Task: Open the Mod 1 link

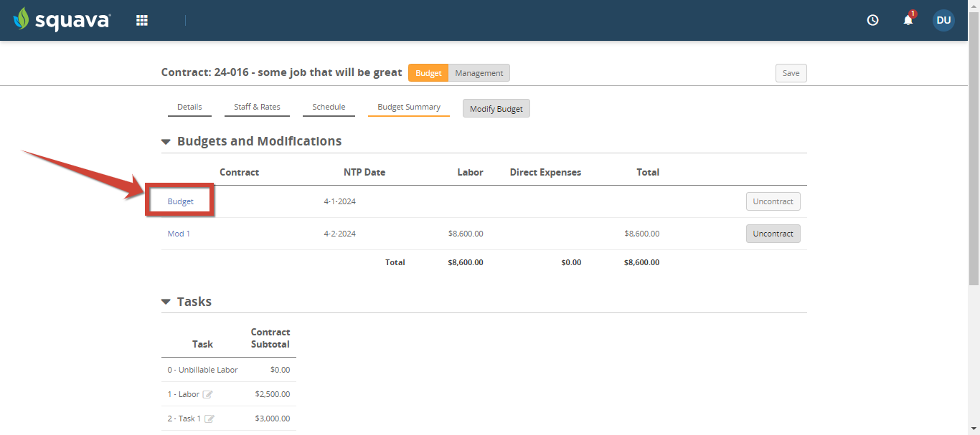Action: pos(179,234)
